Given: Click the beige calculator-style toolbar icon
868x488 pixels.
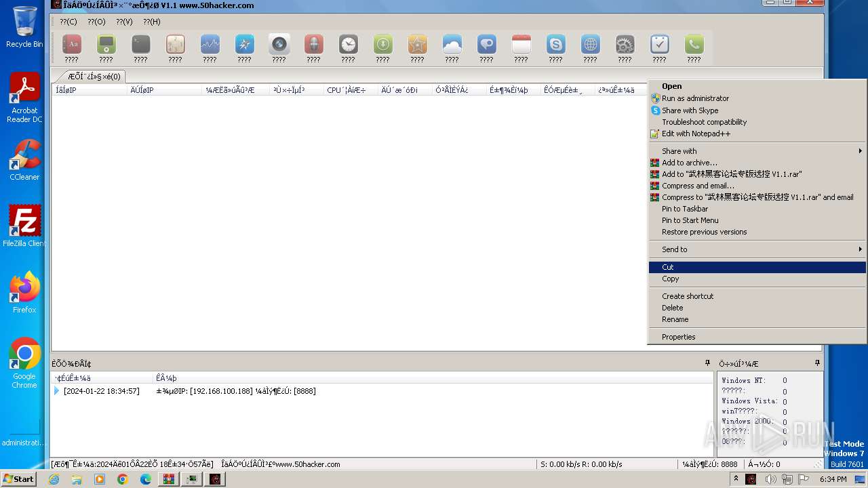Looking at the screenshot, I should pyautogui.click(x=175, y=45).
